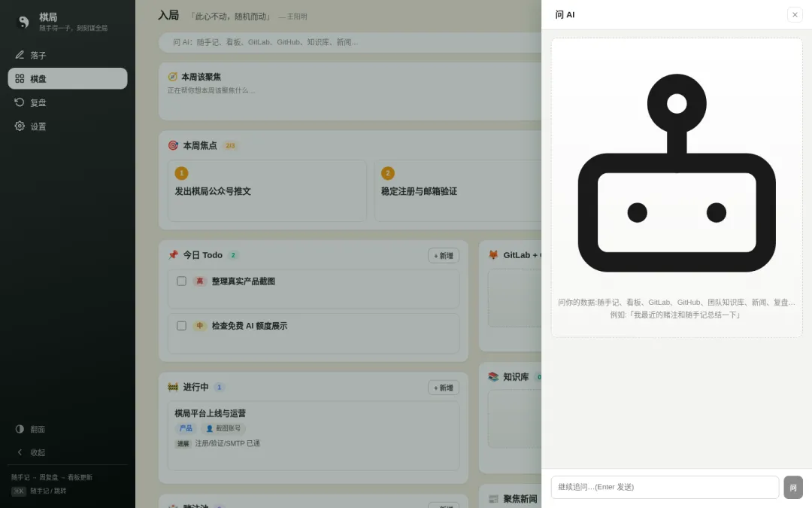Image resolution: width=812 pixels, height=508 pixels.
Task: Click the sidebar tagline under 棋局
Action: tap(73, 28)
